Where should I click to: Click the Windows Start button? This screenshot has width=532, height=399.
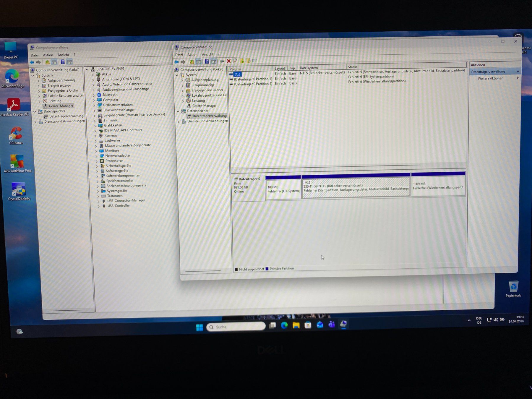[x=199, y=327]
